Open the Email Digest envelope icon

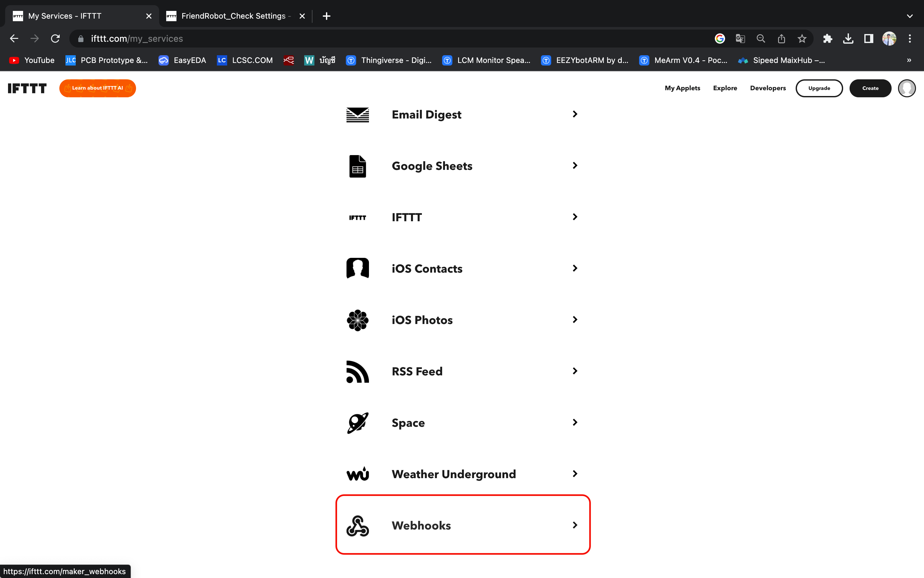pos(357,115)
